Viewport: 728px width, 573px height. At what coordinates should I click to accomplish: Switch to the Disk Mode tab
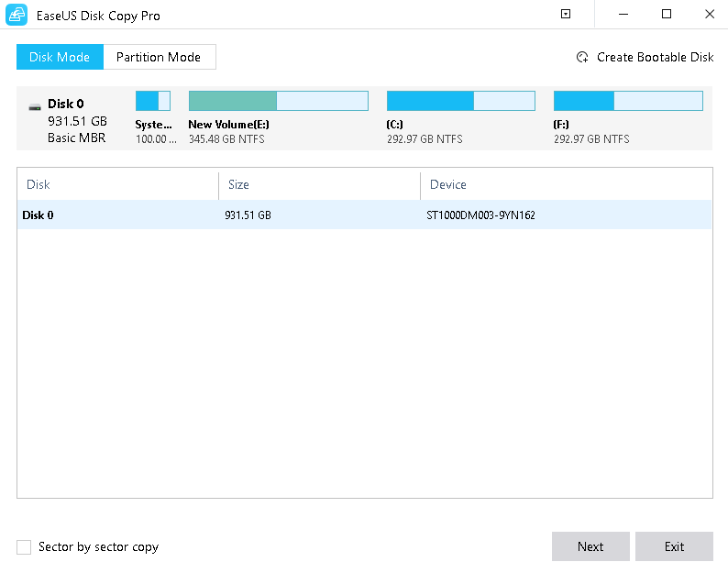tap(60, 57)
